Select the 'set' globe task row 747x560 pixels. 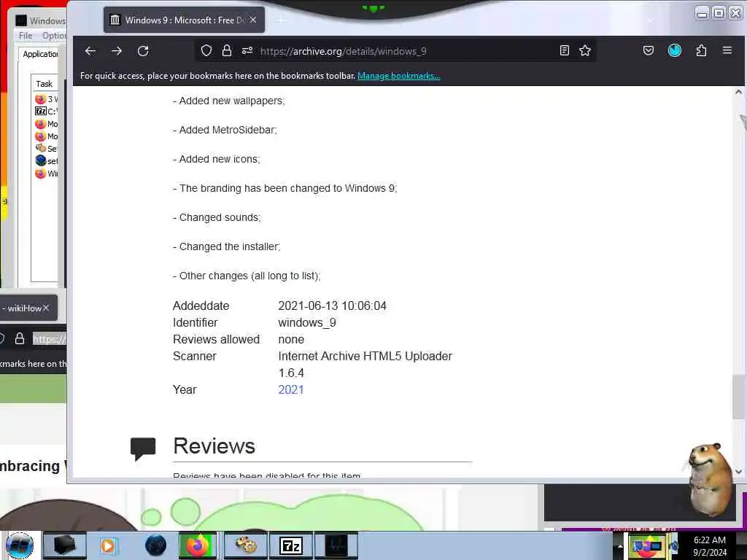point(46,161)
